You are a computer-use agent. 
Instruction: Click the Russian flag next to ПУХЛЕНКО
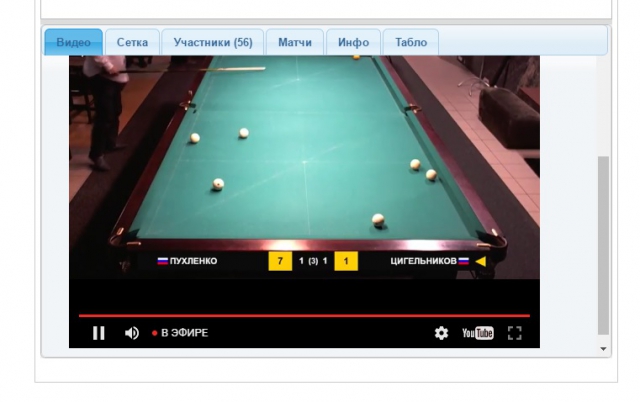(x=162, y=261)
